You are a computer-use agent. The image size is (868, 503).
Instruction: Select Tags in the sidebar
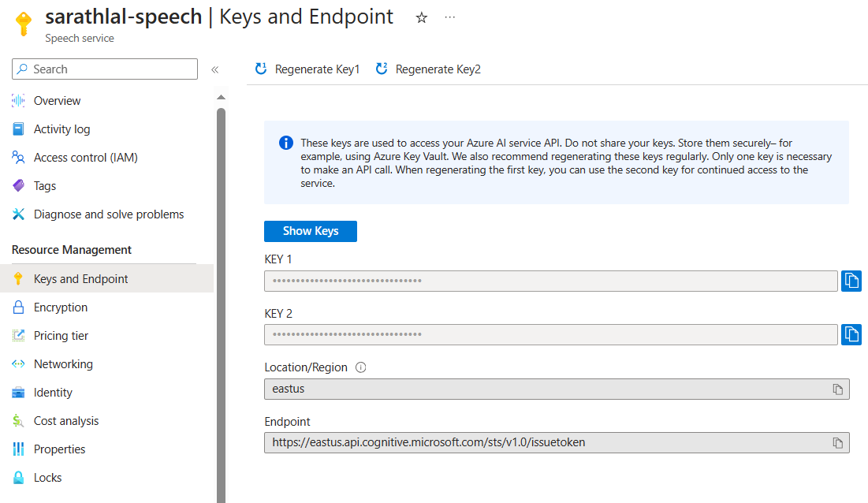pyautogui.click(x=46, y=185)
